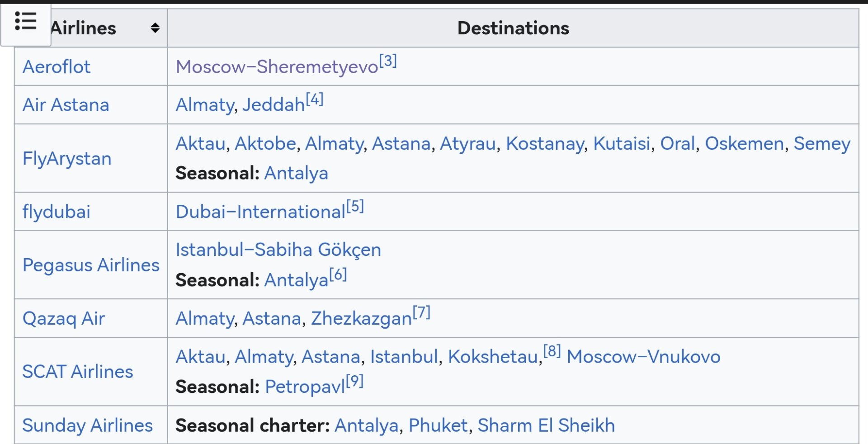Sort table by Airlines column
This screenshot has width=868, height=444.
click(x=155, y=28)
